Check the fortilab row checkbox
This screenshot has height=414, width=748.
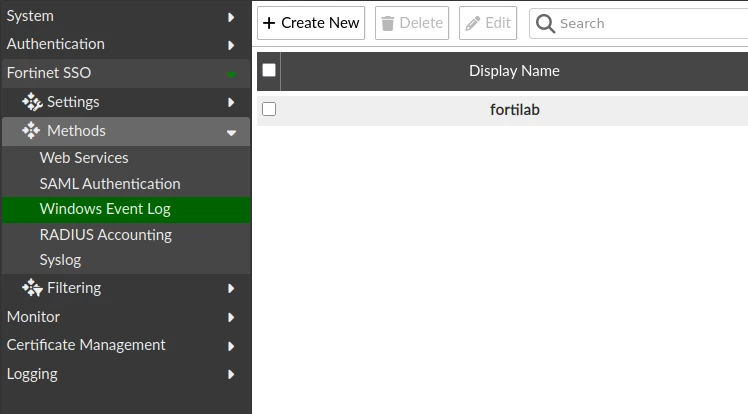click(269, 109)
